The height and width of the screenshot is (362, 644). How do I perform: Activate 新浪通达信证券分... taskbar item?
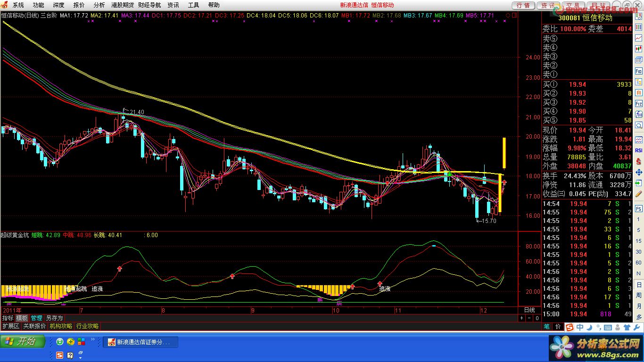140,342
